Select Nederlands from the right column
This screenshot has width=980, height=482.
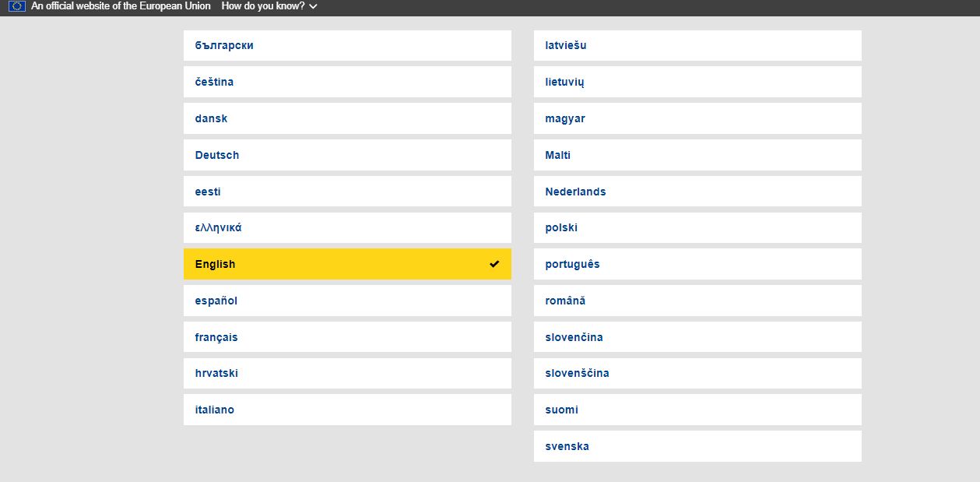click(697, 192)
